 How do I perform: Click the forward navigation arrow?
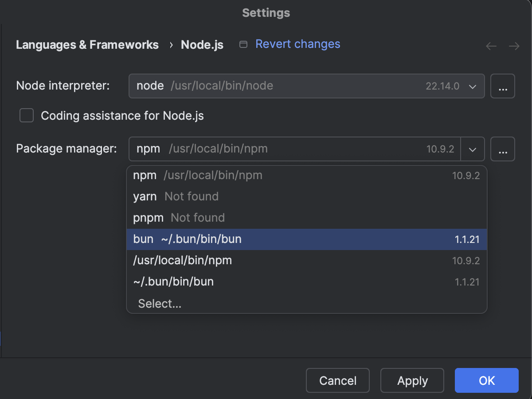pyautogui.click(x=513, y=46)
